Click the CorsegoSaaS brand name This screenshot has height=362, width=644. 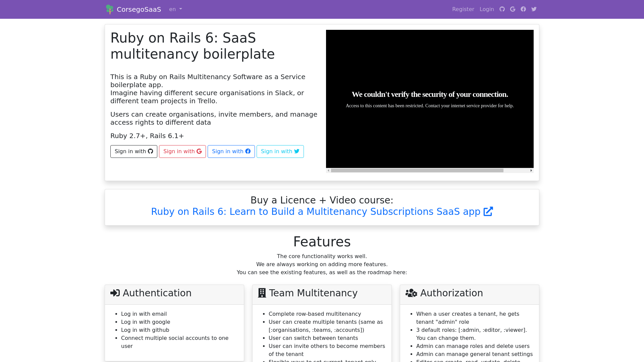[139, 9]
